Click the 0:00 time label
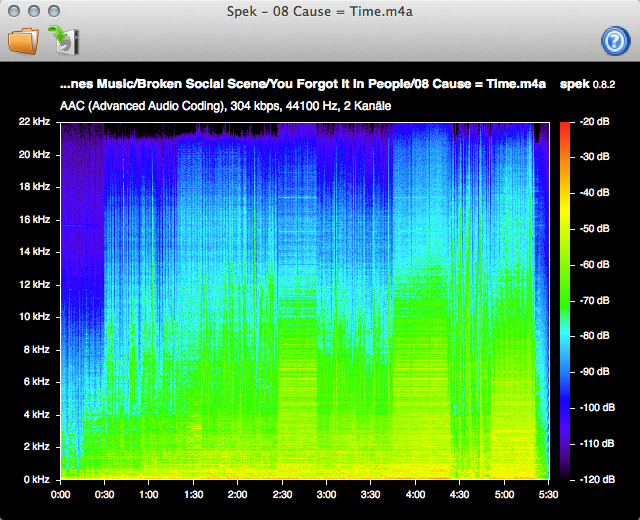Image resolution: width=640 pixels, height=520 pixels. pos(60,495)
